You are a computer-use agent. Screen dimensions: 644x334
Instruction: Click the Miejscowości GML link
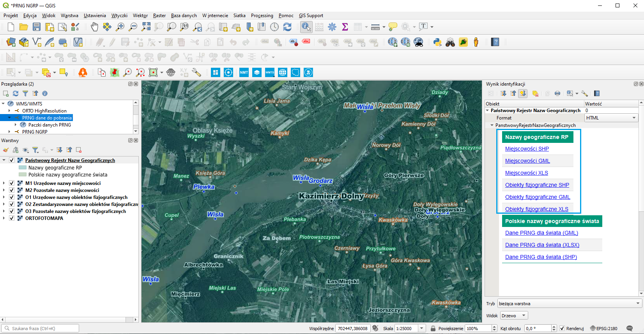(x=527, y=161)
